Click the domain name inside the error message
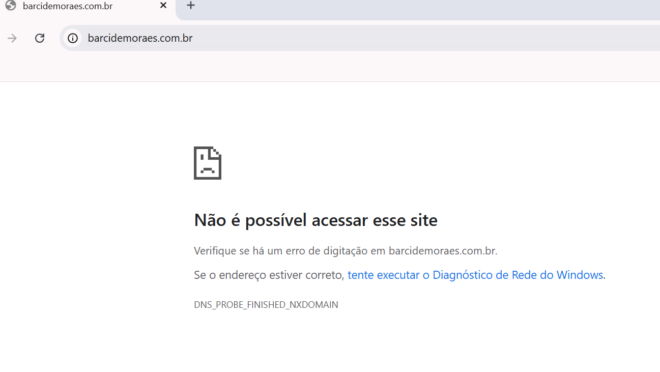This screenshot has width=660, height=372. [x=442, y=251]
